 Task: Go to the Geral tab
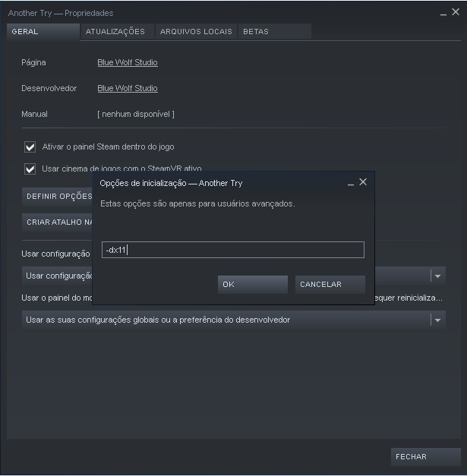[x=43, y=32]
